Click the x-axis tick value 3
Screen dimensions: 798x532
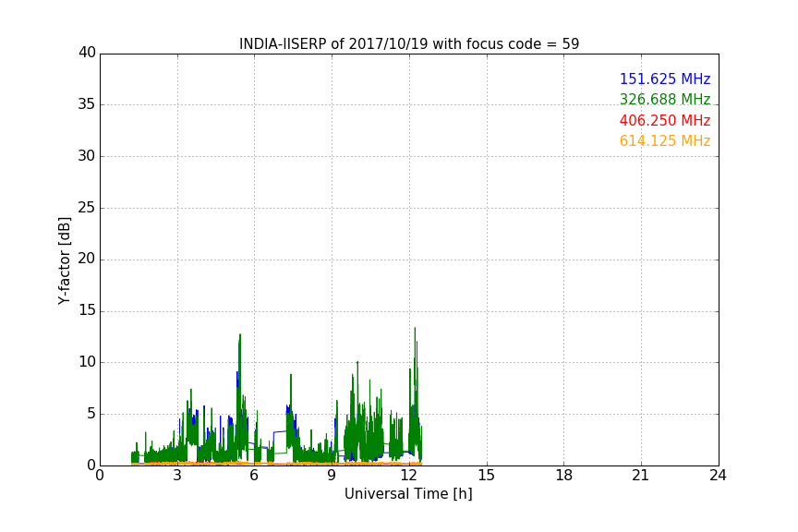click(177, 476)
